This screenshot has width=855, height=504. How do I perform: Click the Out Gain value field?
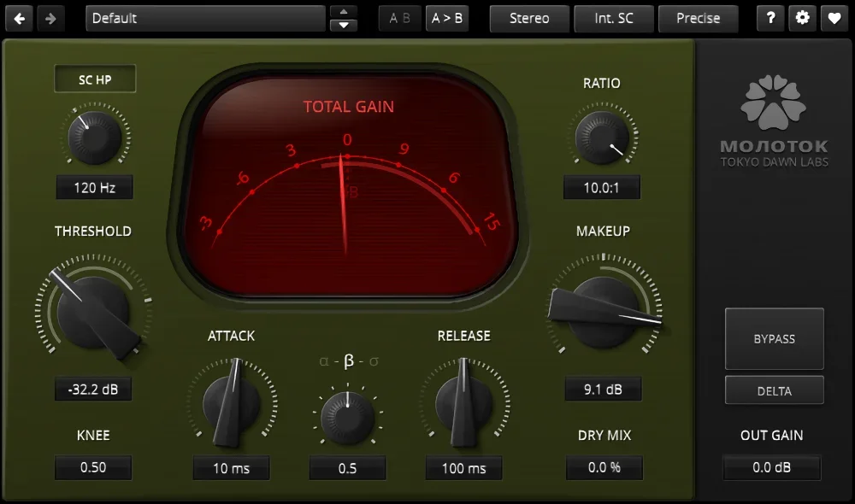771,467
